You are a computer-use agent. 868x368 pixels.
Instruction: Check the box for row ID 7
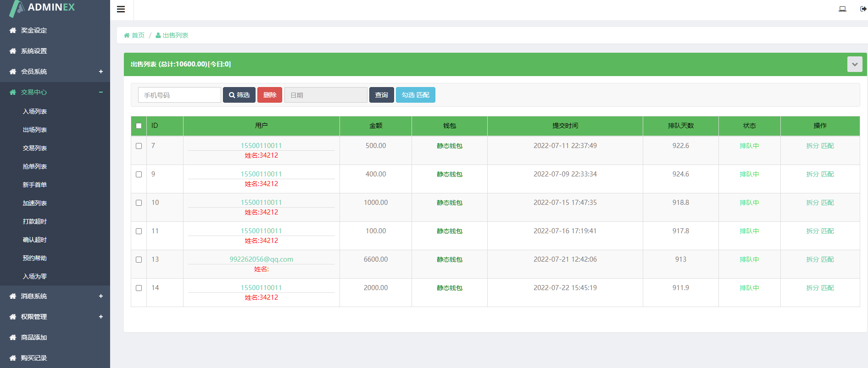139,146
